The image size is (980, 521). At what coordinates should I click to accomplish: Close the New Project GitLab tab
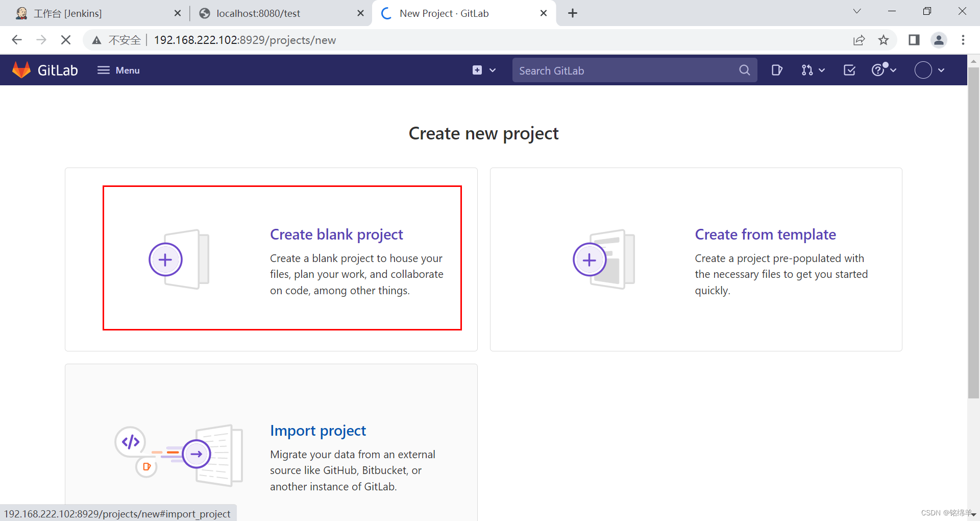coord(544,13)
